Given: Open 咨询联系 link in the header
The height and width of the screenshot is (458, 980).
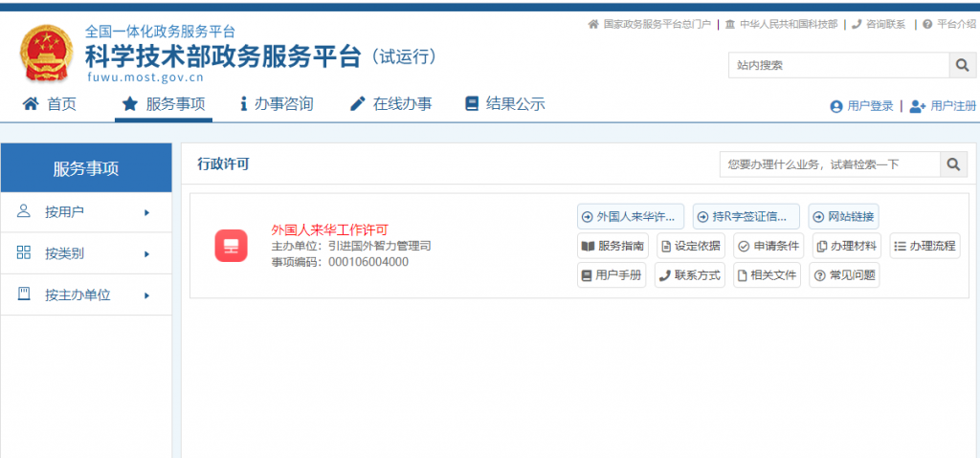Looking at the screenshot, I should click(x=879, y=24).
